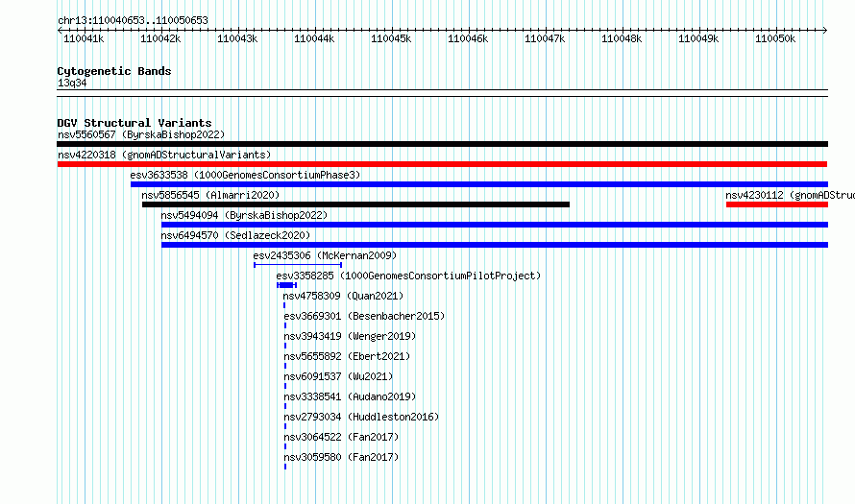855x504 pixels.
Task: Click the ruler's left arrowhead
Action: click(x=60, y=31)
